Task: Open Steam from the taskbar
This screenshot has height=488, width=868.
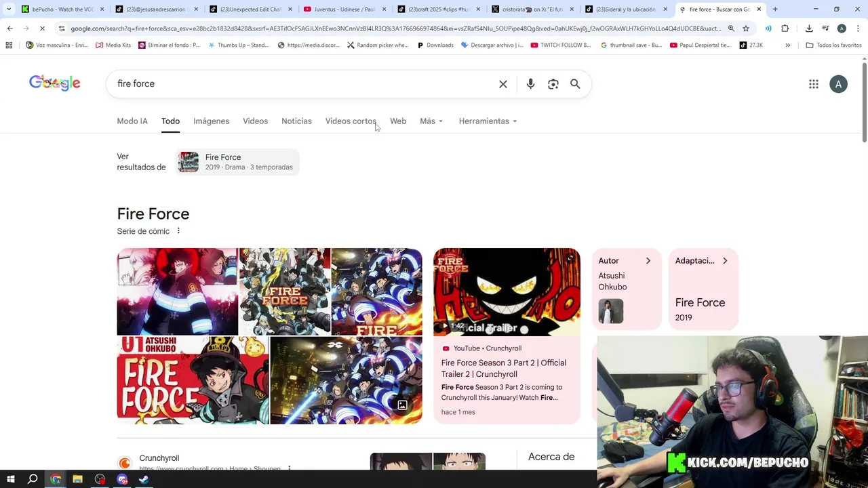Action: click(144, 479)
